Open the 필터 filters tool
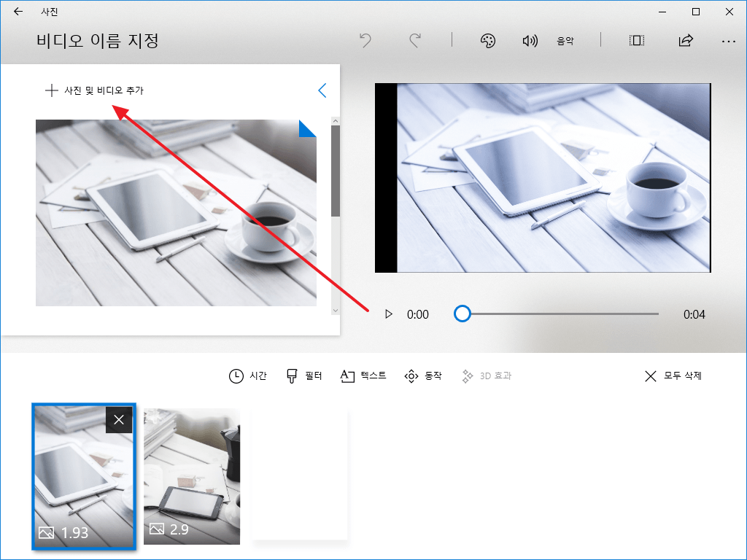Image resolution: width=747 pixels, height=560 pixels. pyautogui.click(x=304, y=376)
